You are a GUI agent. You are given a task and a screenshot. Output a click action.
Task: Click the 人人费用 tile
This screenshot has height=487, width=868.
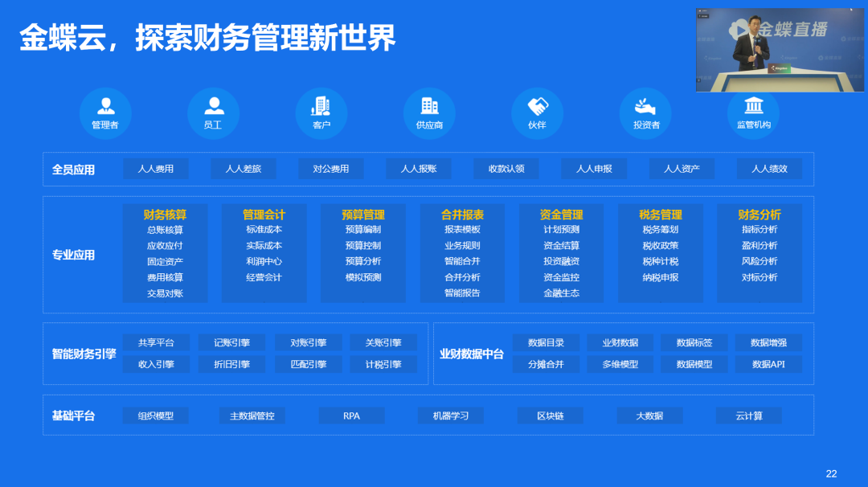click(156, 169)
